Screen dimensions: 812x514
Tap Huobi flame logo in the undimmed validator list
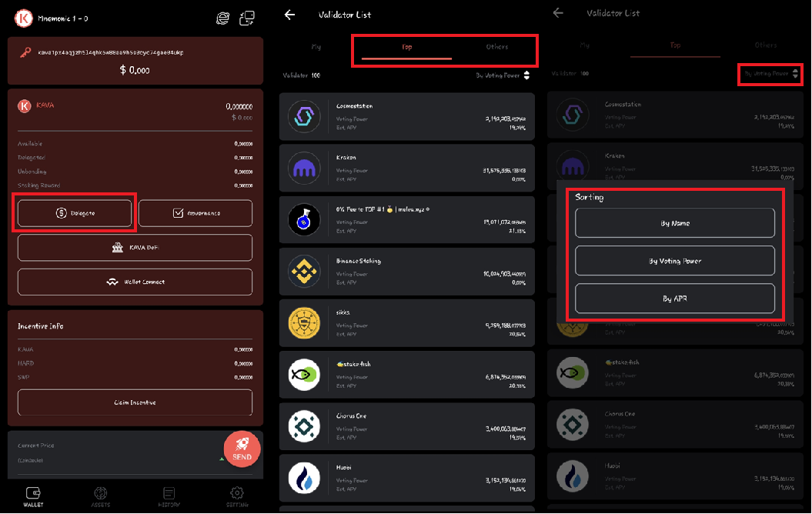pos(304,478)
